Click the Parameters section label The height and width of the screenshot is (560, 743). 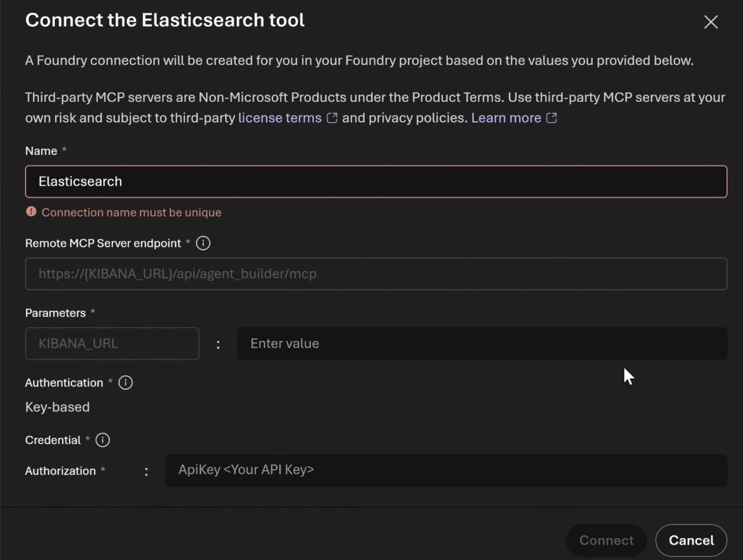click(x=55, y=312)
